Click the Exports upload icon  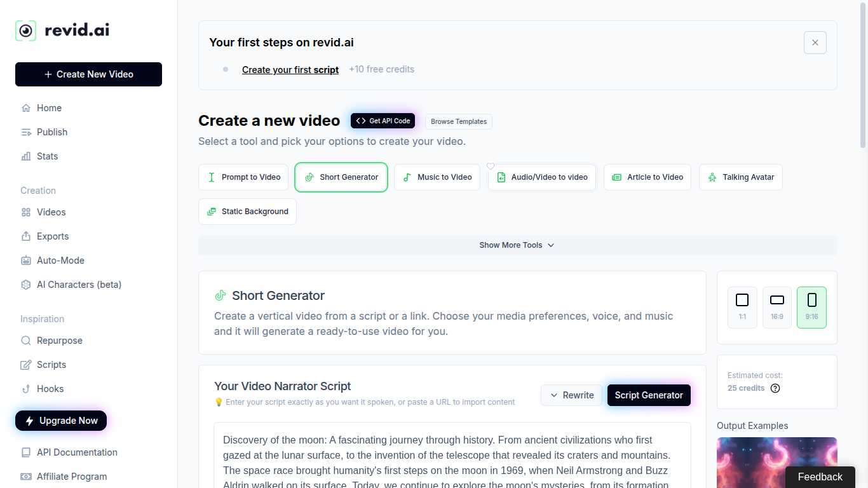[x=26, y=236]
